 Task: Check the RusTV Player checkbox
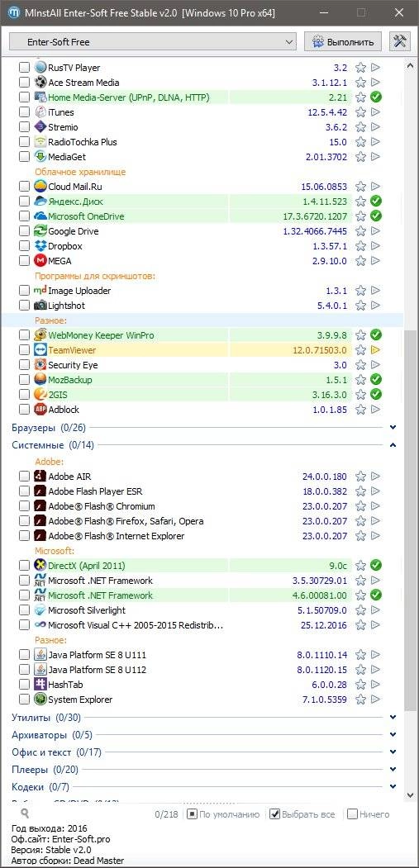pyautogui.click(x=25, y=68)
